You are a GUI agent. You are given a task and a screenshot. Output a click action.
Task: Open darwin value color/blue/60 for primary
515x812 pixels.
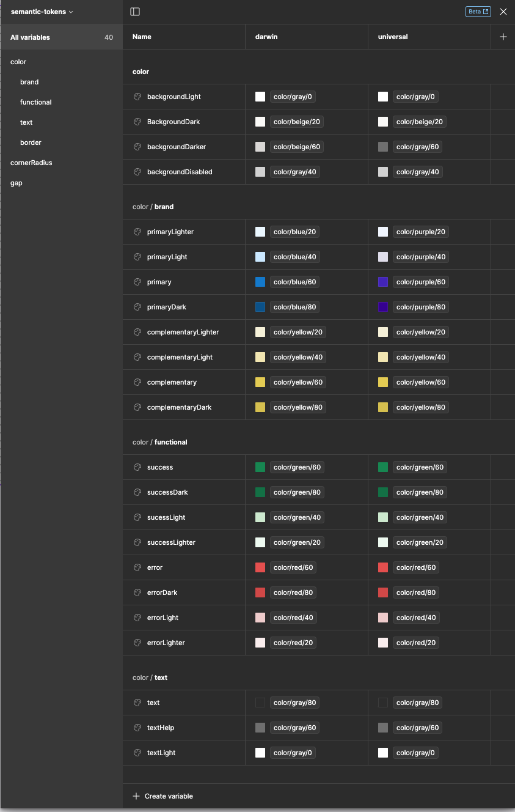pyautogui.click(x=296, y=282)
